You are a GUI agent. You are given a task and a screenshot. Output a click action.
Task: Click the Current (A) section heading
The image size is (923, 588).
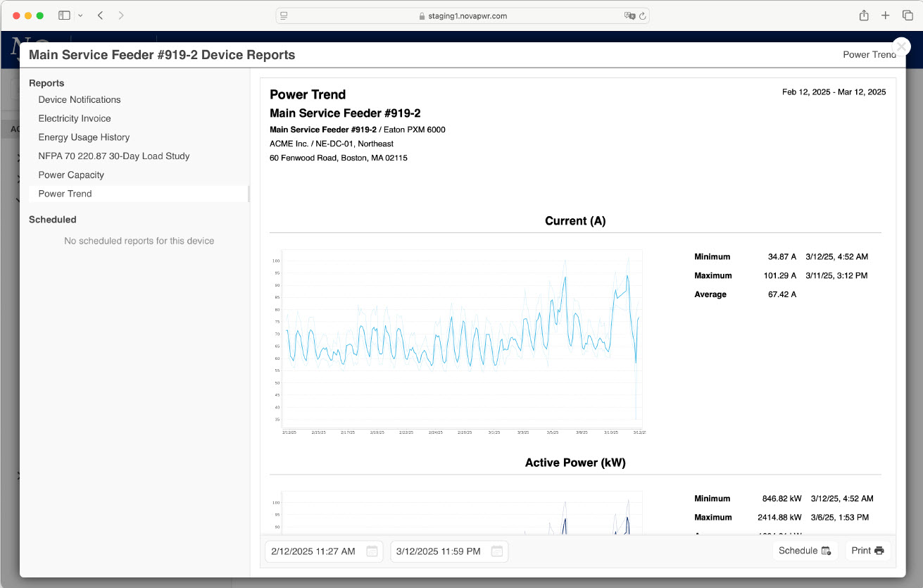tap(575, 221)
